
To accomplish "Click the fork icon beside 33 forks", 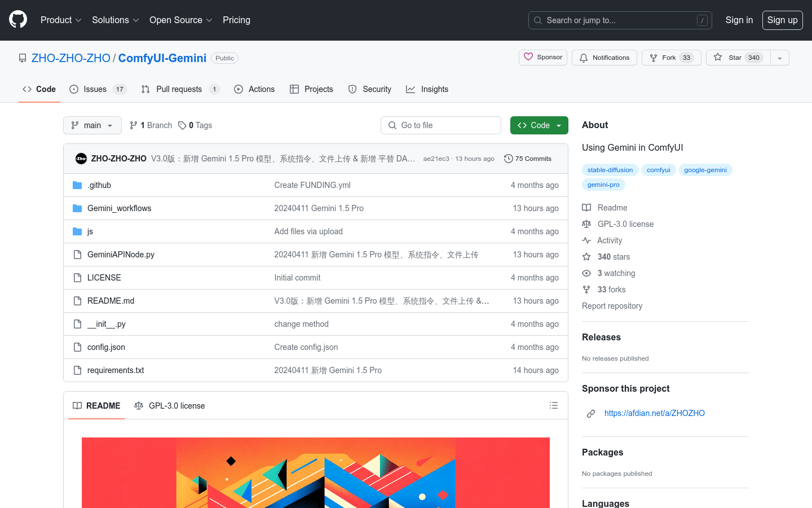I will 586,290.
